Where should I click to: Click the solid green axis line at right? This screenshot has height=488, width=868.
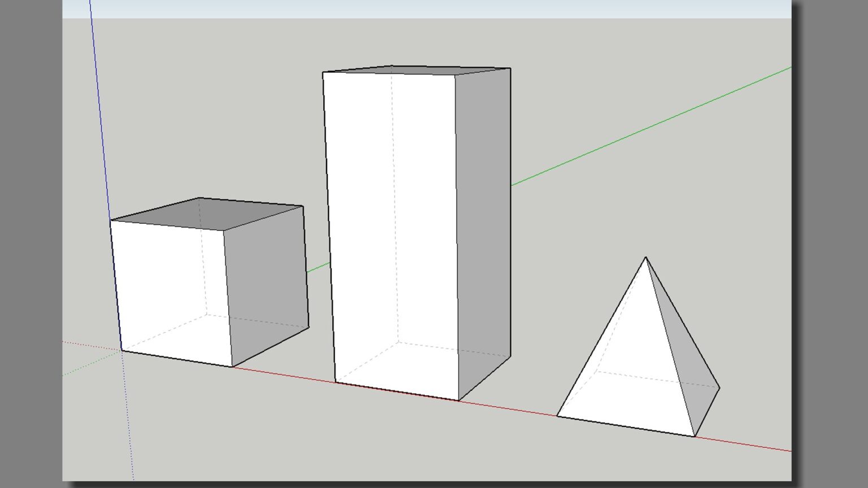point(650,127)
